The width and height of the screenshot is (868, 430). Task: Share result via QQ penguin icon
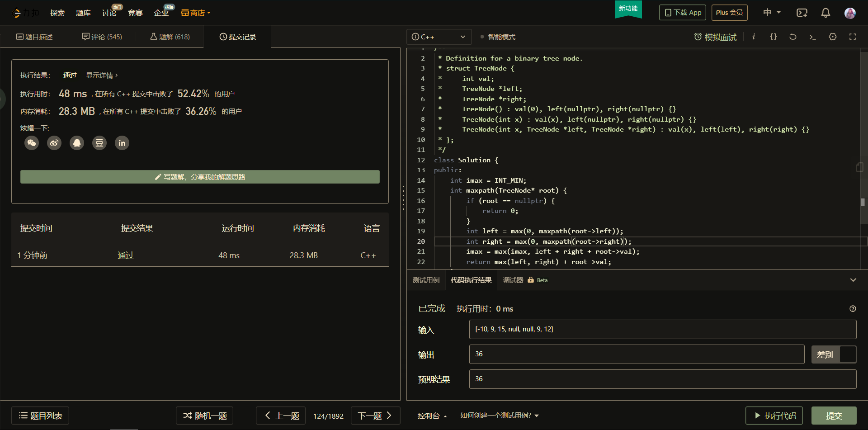pyautogui.click(x=77, y=143)
